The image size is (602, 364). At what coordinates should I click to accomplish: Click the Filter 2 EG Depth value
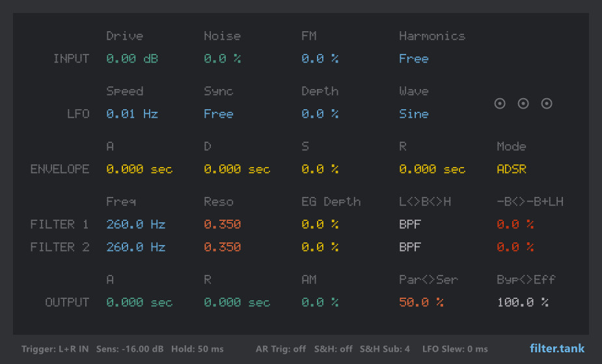click(320, 247)
